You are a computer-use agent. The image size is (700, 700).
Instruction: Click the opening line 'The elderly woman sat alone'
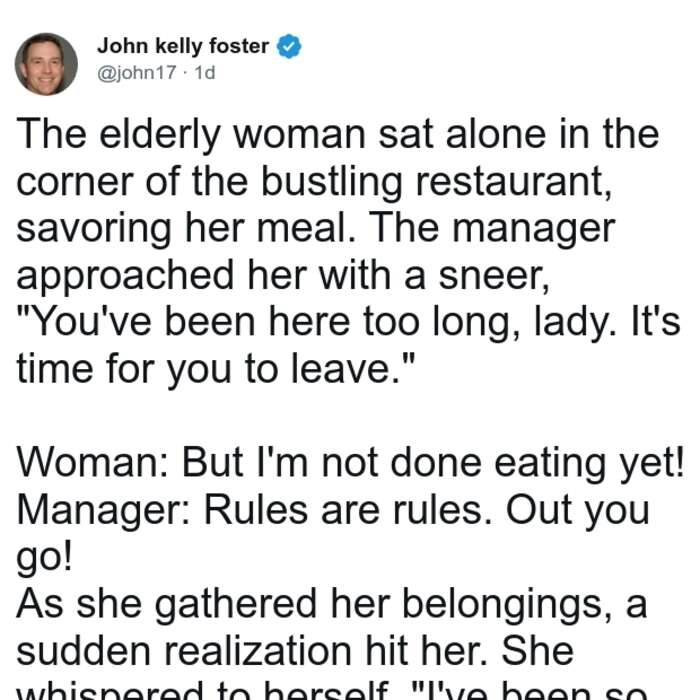tap(338, 134)
